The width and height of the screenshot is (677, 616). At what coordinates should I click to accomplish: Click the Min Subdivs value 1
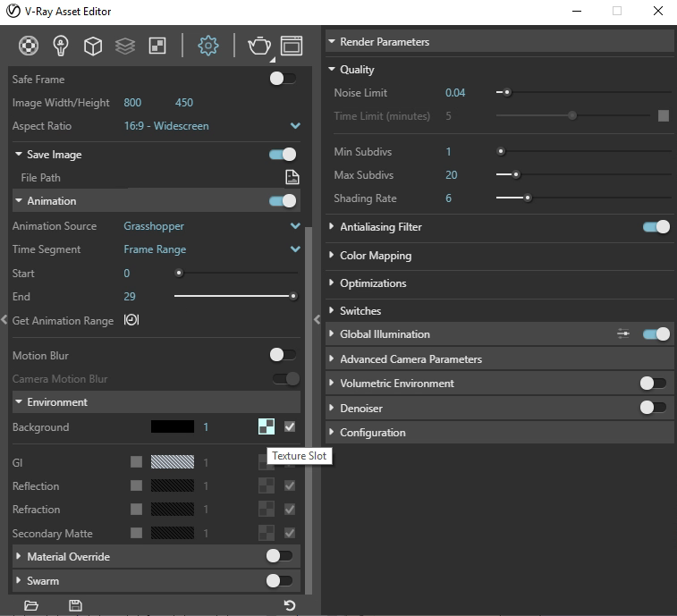click(448, 151)
